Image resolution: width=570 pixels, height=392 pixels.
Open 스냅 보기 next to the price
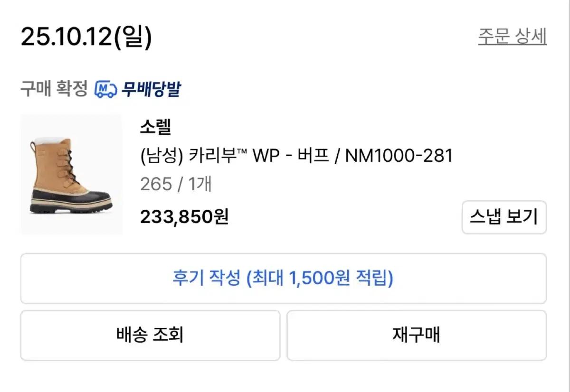click(504, 217)
